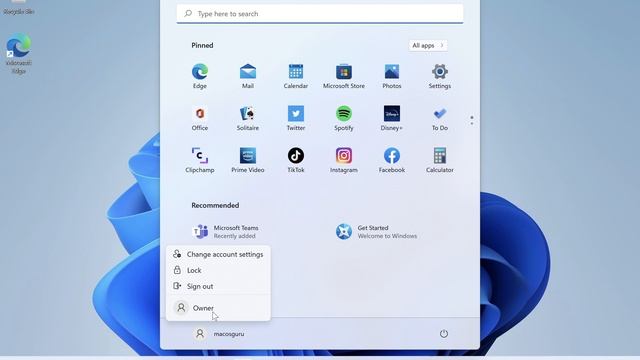Switch to the Owner account
The width and height of the screenshot is (640, 360).
coord(218,308)
